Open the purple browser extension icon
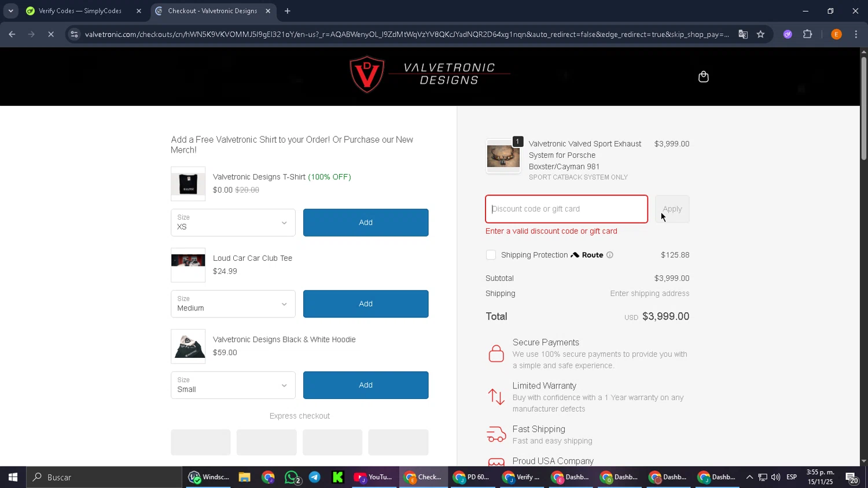 pyautogui.click(x=788, y=34)
